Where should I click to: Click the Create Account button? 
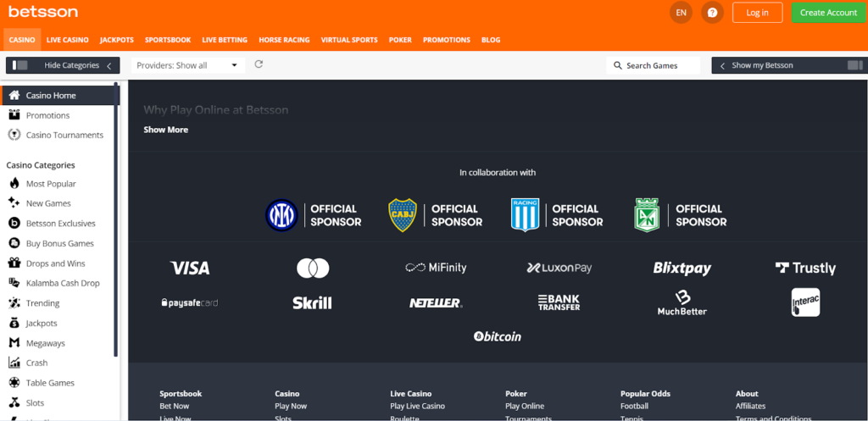[828, 13]
